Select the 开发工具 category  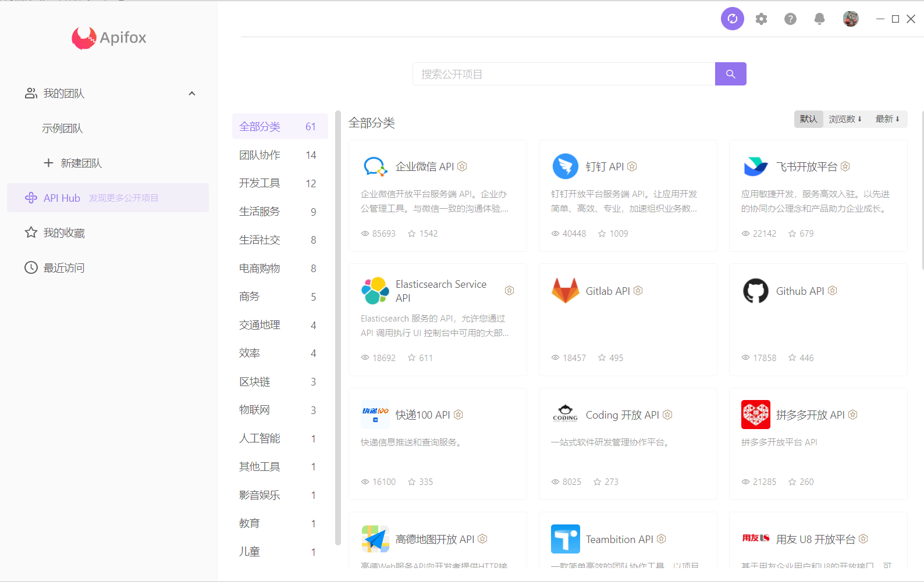(260, 183)
